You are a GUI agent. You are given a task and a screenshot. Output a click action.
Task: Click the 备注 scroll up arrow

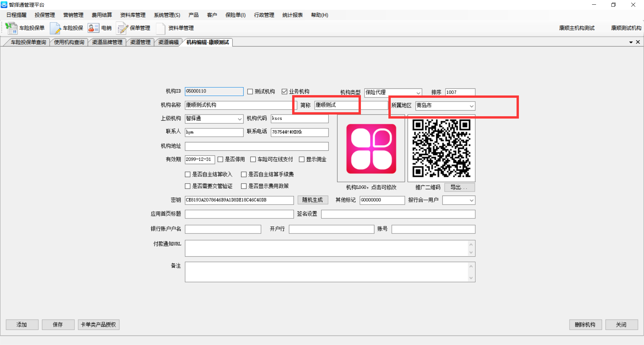point(471,266)
